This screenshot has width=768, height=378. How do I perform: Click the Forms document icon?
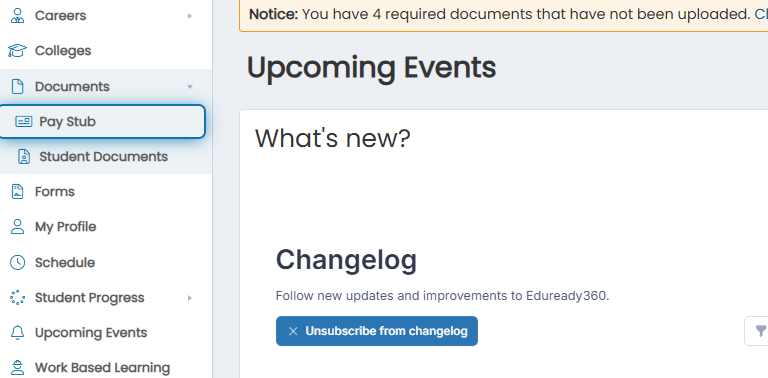[17, 191]
